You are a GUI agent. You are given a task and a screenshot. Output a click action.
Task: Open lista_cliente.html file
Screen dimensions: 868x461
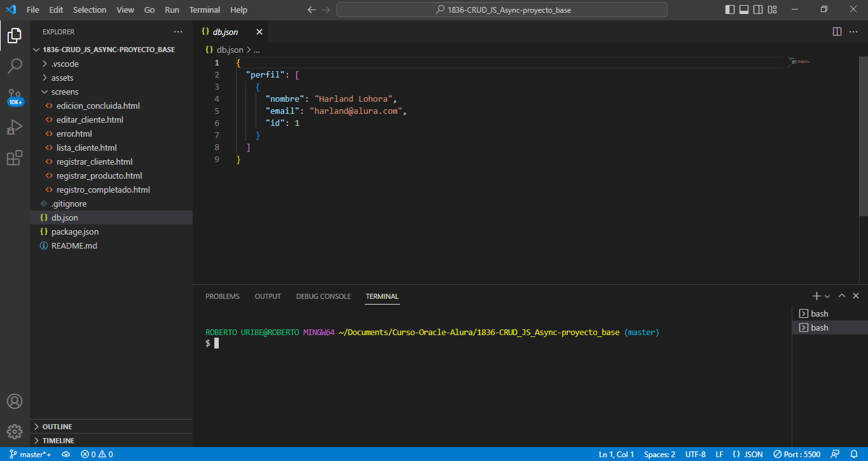pos(111,148)
